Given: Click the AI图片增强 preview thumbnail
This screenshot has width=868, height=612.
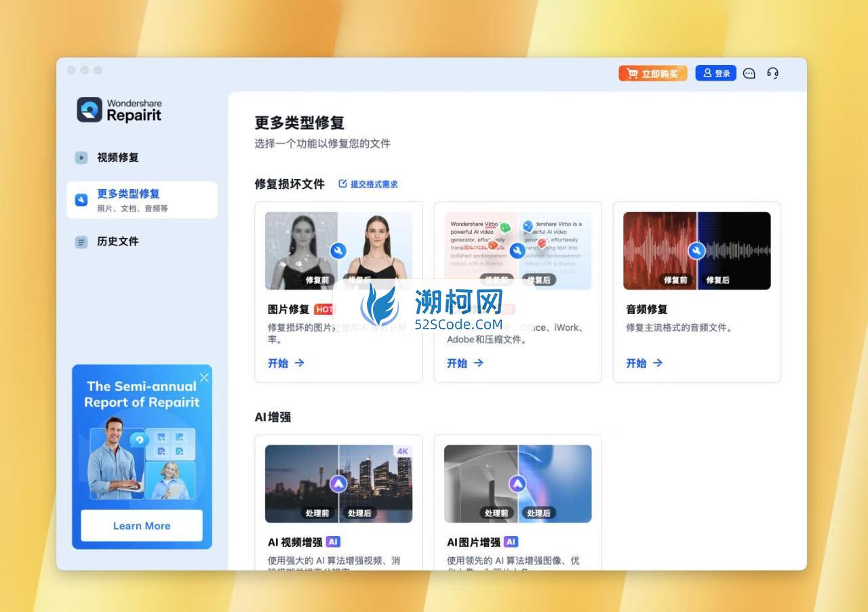Looking at the screenshot, I should click(x=517, y=484).
